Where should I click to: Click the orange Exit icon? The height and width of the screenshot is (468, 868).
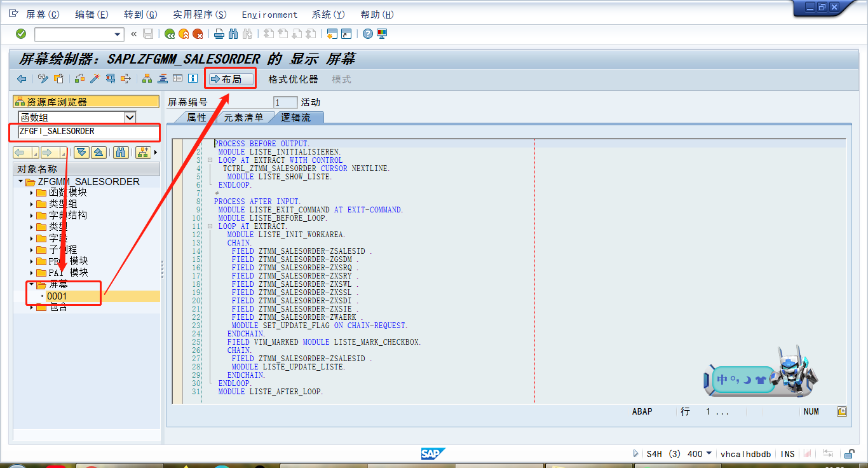[x=184, y=34]
